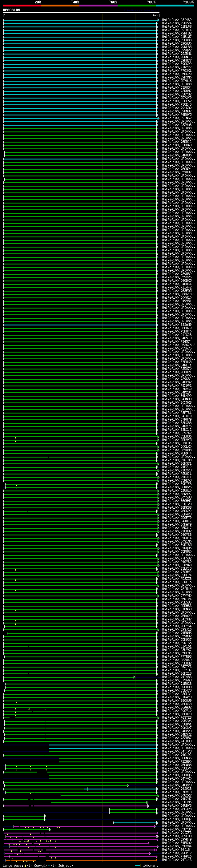Select the UniRef100_A8PBZ0 label
Viewport: 197px width, 868px height.
click(177, 328)
